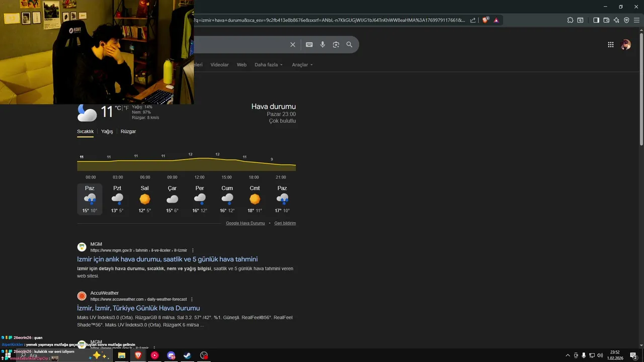The height and width of the screenshot is (362, 644).
Task: Expand the Daha fazla dropdown
Action: [x=269, y=65]
